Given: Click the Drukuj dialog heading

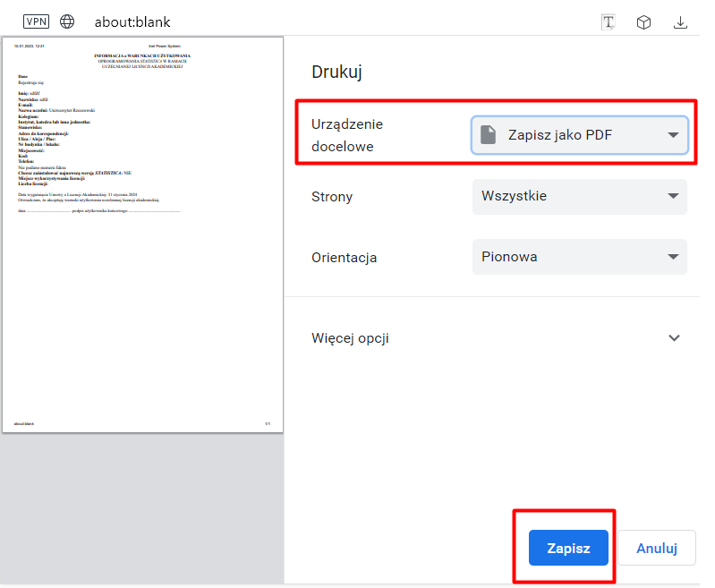Looking at the screenshot, I should 336,72.
